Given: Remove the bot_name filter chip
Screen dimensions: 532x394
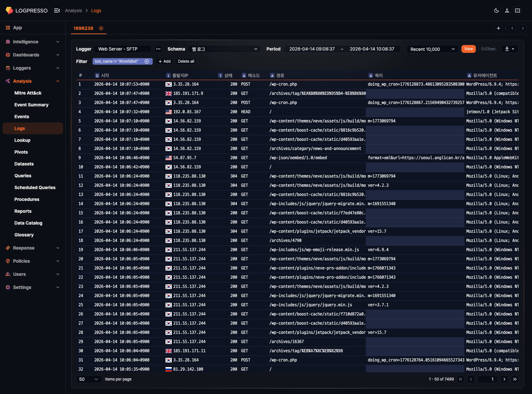Looking at the screenshot, I should click(146, 61).
